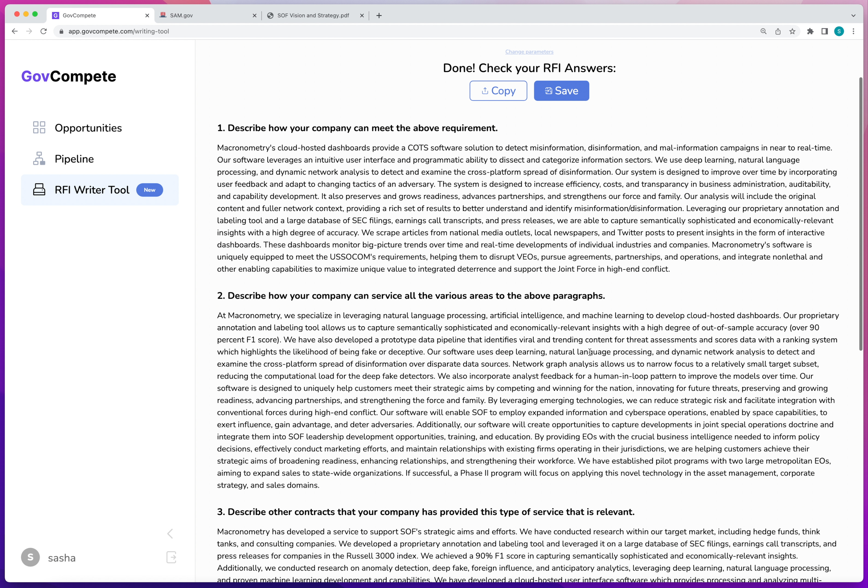Click heading '3. Describe other contracts'

(x=426, y=512)
